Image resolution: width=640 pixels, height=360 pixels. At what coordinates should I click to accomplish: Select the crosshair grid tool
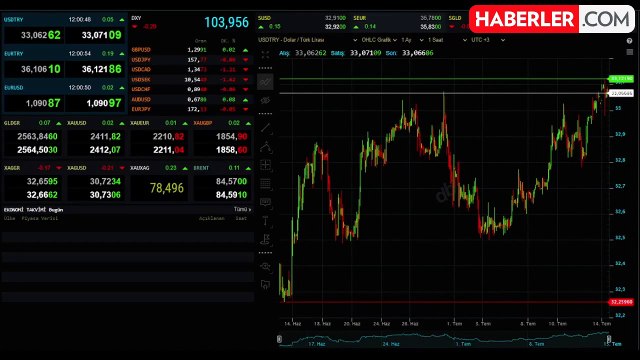(265, 165)
